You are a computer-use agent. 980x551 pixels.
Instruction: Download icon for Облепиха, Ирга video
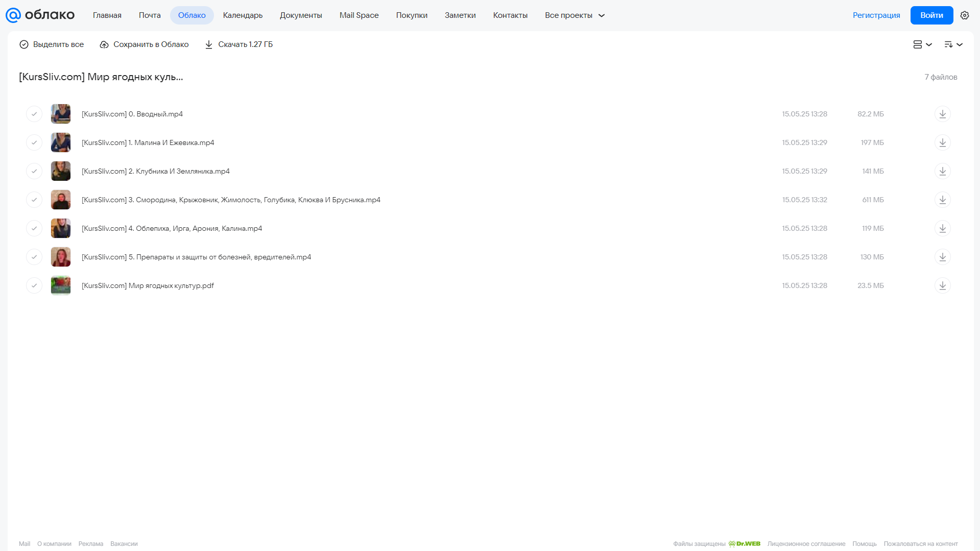point(942,228)
